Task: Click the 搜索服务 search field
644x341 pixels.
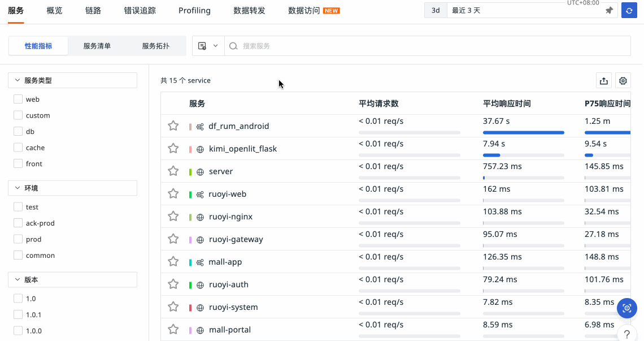Action: (428, 46)
